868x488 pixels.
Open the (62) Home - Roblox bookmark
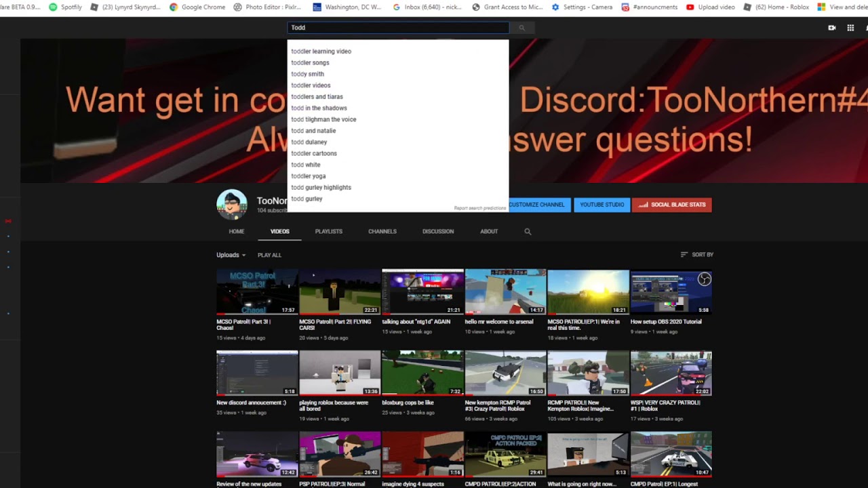pos(776,7)
